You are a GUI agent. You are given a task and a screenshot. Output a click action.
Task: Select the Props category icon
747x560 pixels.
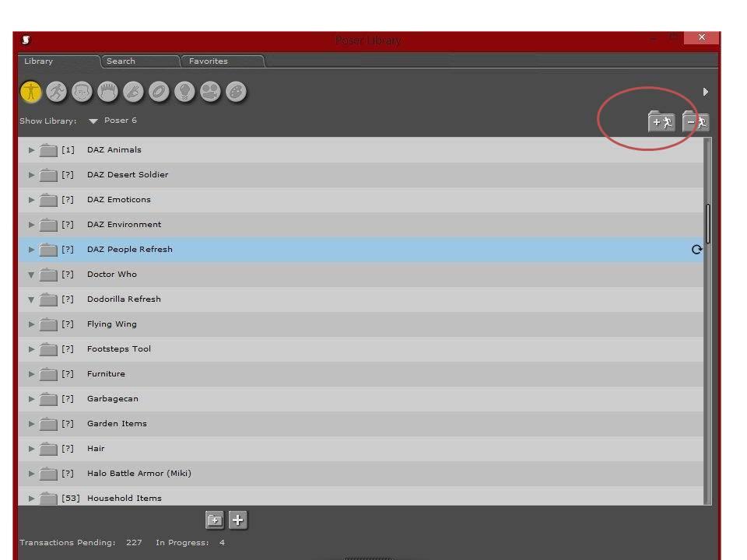pos(159,92)
